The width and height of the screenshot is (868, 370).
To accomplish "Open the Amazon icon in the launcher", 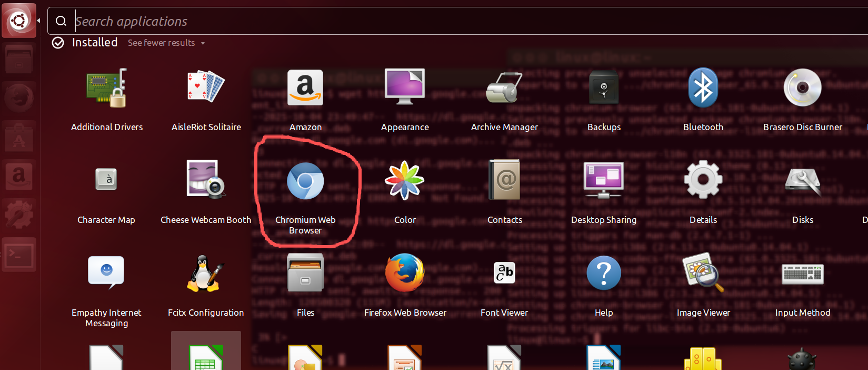I will coord(19,176).
